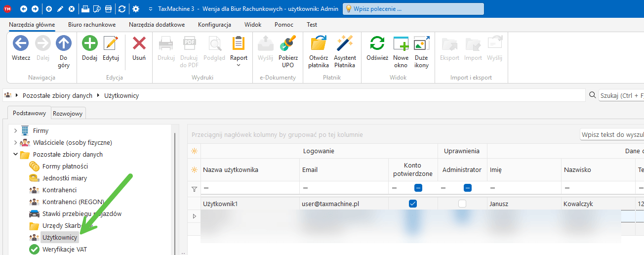Screen dimensions: 644x255
Task: Click the green Dodaj add button
Action: coord(89,44)
